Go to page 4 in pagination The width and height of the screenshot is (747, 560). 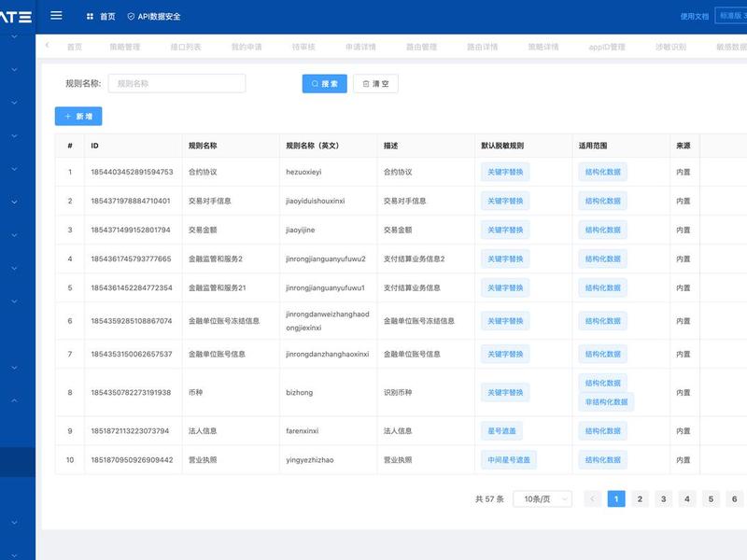(x=687, y=499)
